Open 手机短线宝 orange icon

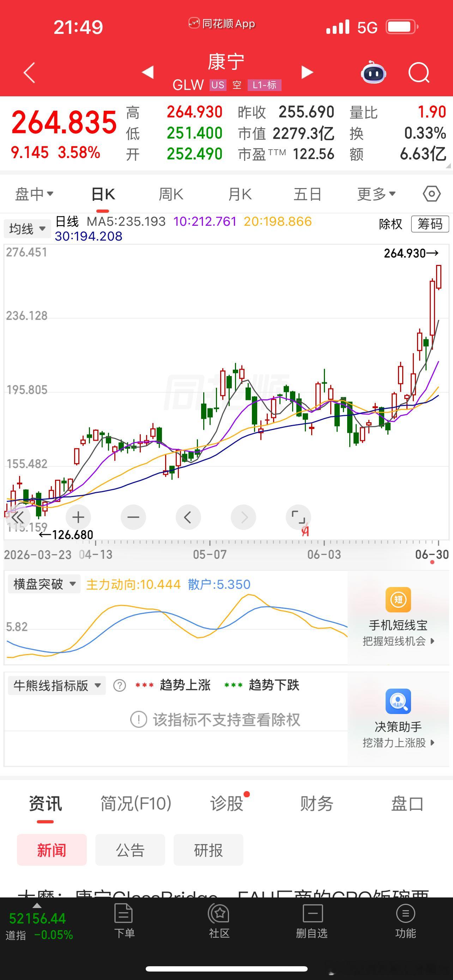point(398,600)
